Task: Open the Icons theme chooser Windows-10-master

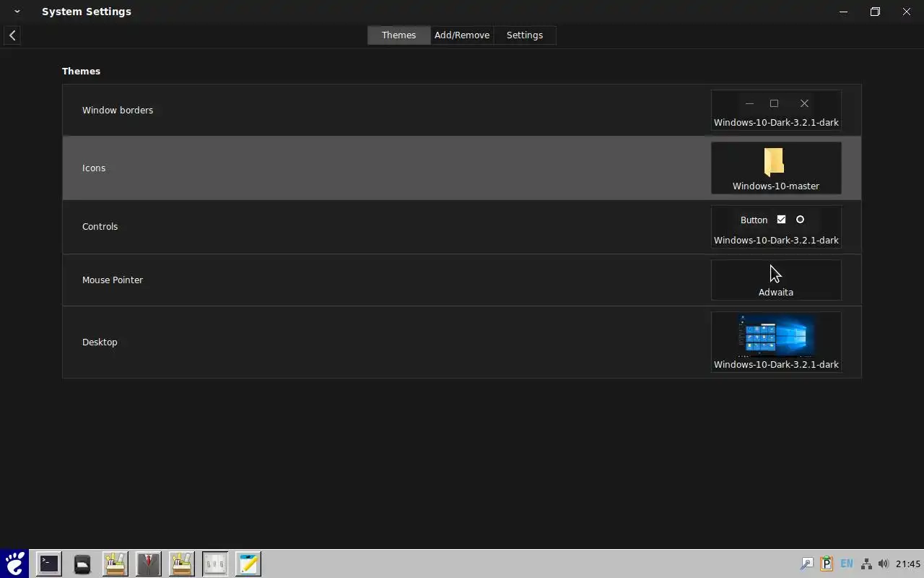Action: (x=776, y=168)
